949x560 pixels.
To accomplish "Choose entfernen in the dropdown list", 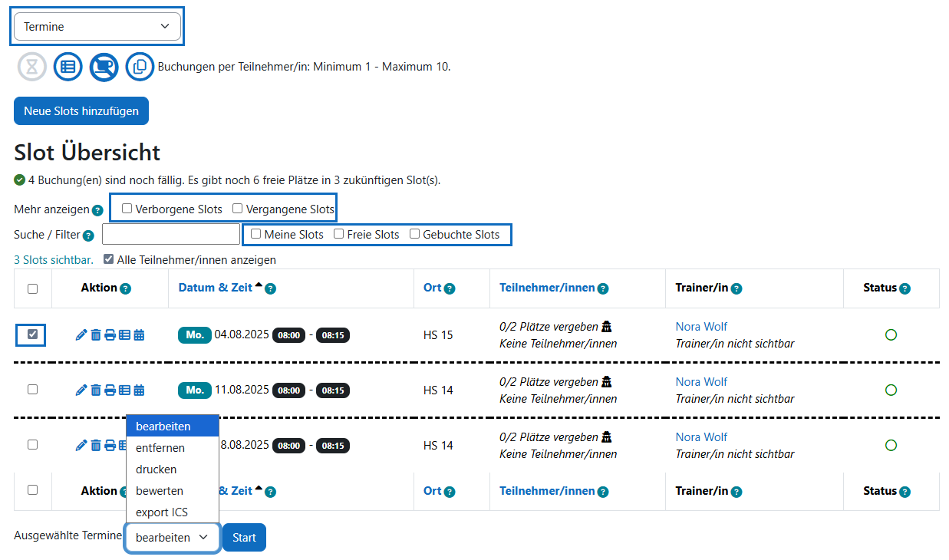I will 173,448.
